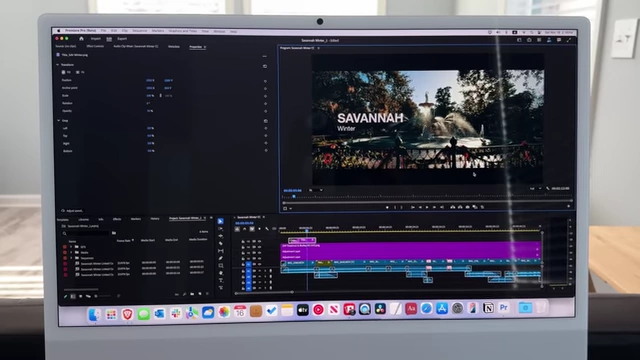Open the Program Monitor button editor
The width and height of the screenshot is (640, 360).
(x=568, y=207)
